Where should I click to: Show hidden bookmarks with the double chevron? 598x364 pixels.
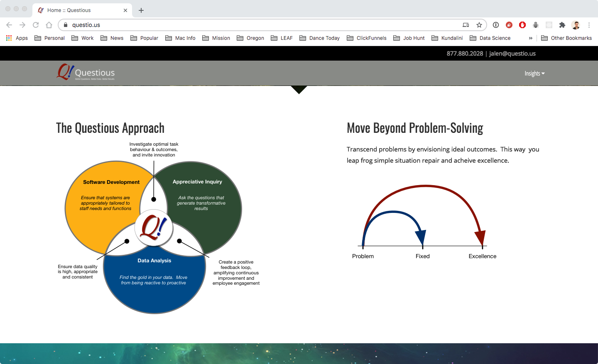pos(530,38)
